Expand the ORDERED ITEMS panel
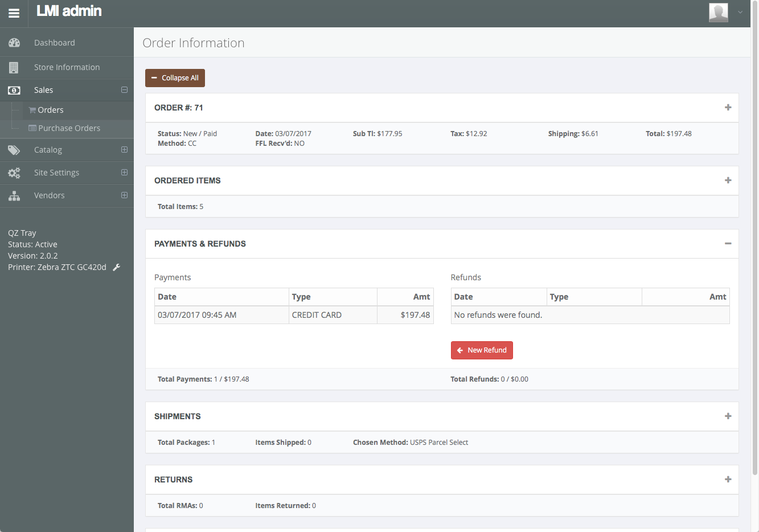Viewport: 759px width, 532px height. (728, 181)
